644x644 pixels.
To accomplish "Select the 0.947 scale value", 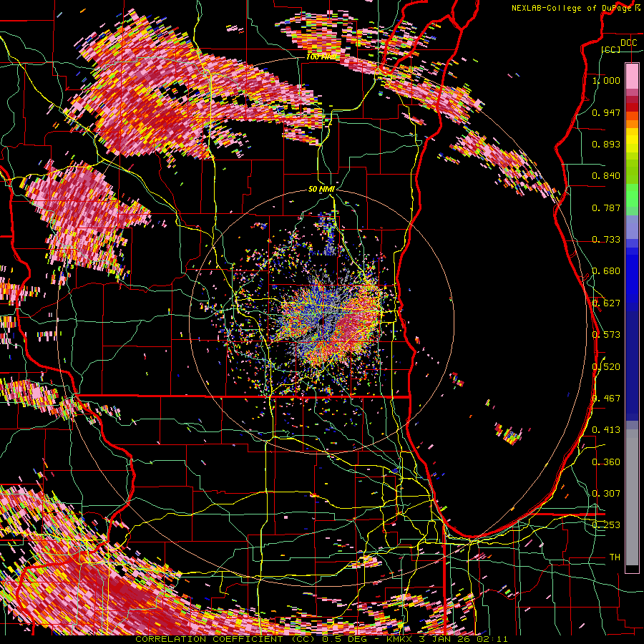I will [606, 112].
